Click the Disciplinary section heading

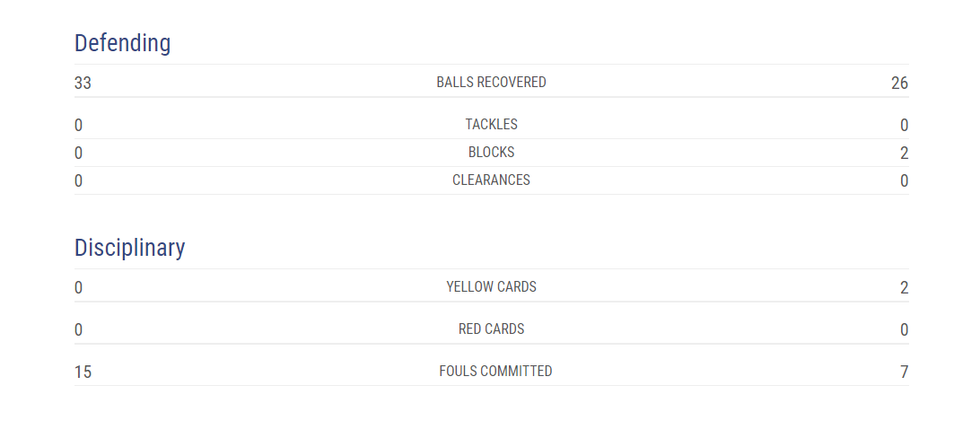tap(129, 247)
